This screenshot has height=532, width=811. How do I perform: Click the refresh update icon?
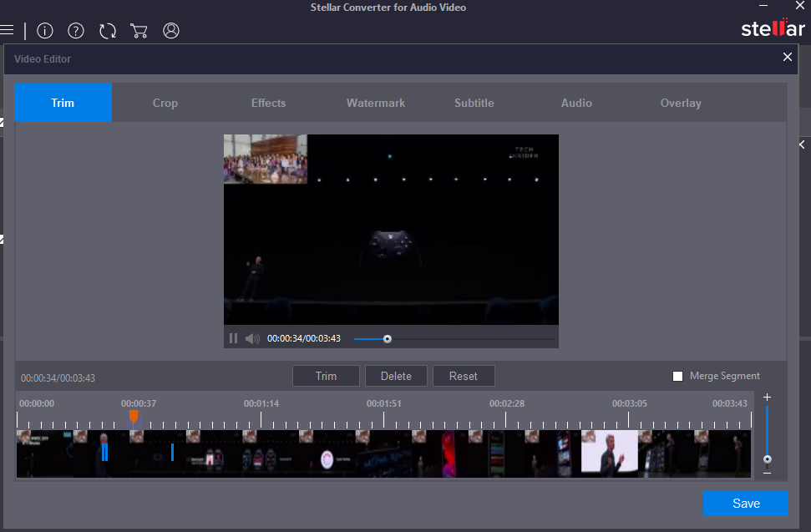(108, 31)
